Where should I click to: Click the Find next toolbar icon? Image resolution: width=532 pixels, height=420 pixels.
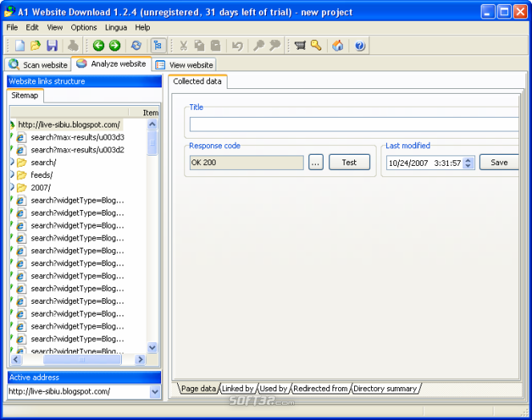(x=275, y=46)
